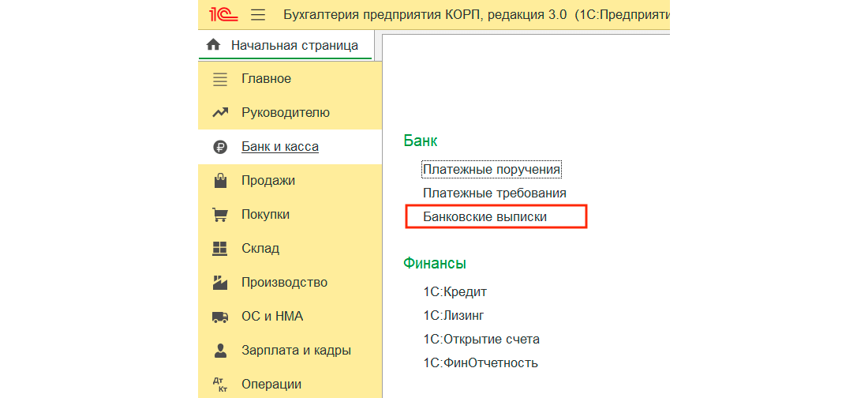Screen dimensions: 868x398
Task: Click the Склад grid icon
Action: (220, 249)
